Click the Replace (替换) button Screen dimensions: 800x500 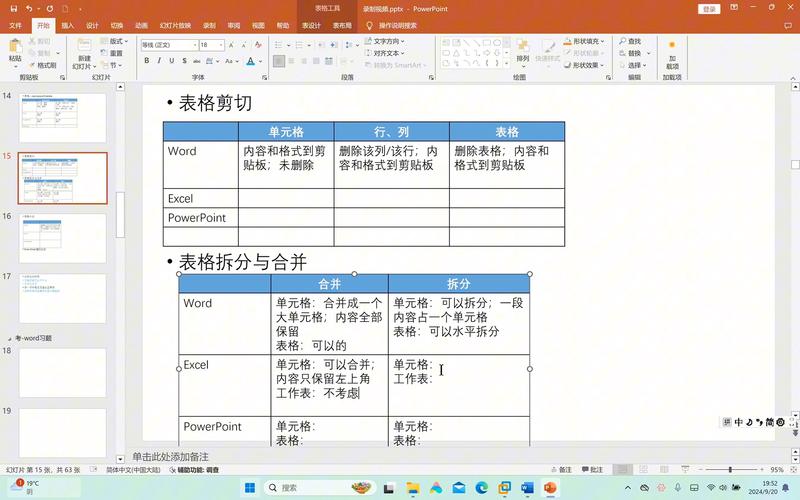click(x=632, y=53)
